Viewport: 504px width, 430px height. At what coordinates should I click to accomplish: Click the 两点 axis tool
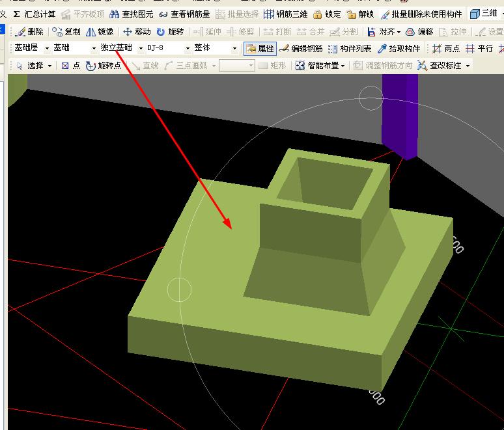(x=446, y=49)
